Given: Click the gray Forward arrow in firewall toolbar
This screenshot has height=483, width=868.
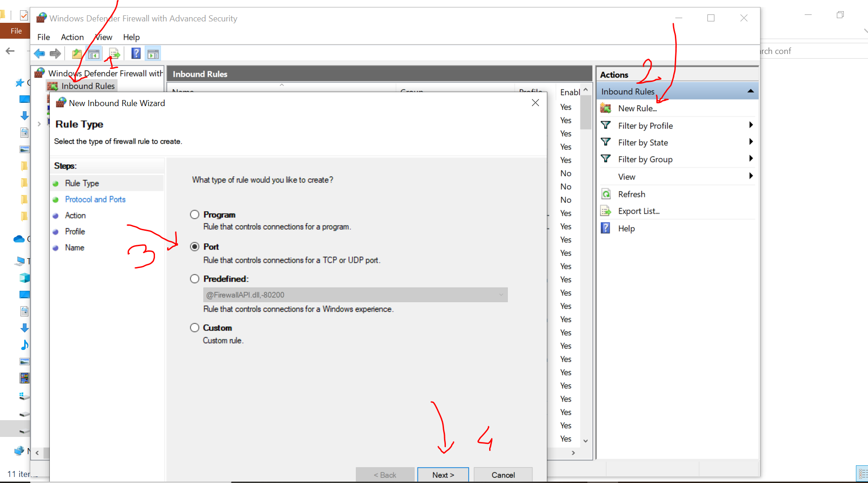Looking at the screenshot, I should [55, 54].
